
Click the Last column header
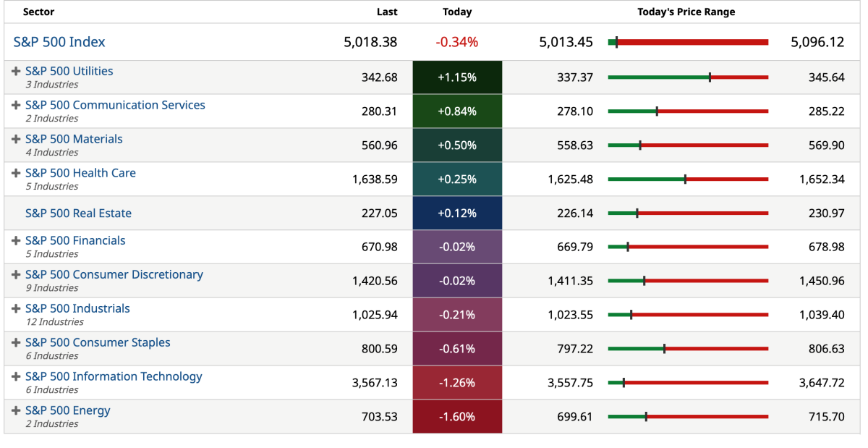point(387,12)
